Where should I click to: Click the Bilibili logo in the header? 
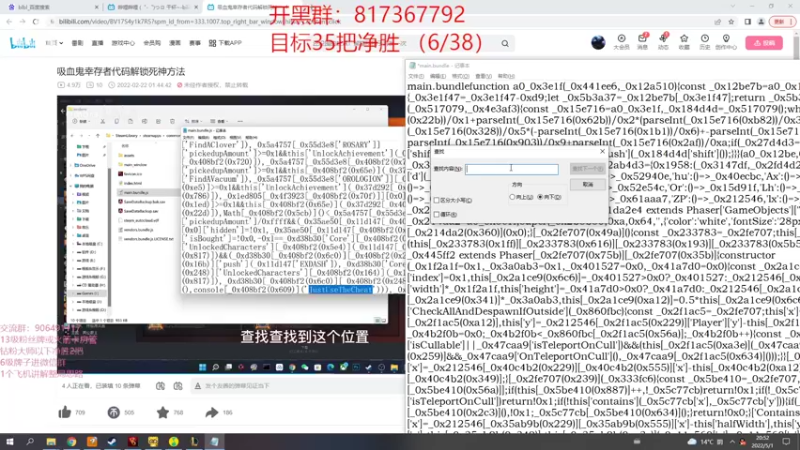pos(22,43)
